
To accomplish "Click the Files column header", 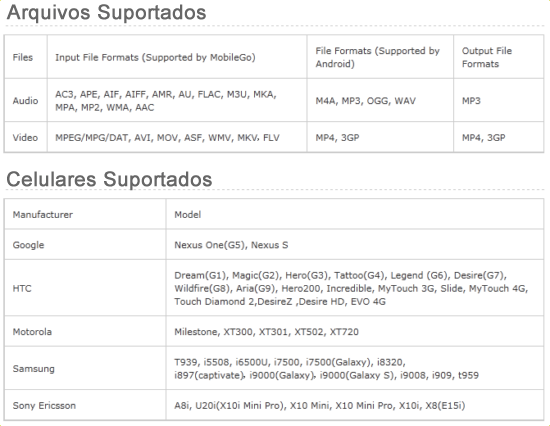I will (x=23, y=57).
